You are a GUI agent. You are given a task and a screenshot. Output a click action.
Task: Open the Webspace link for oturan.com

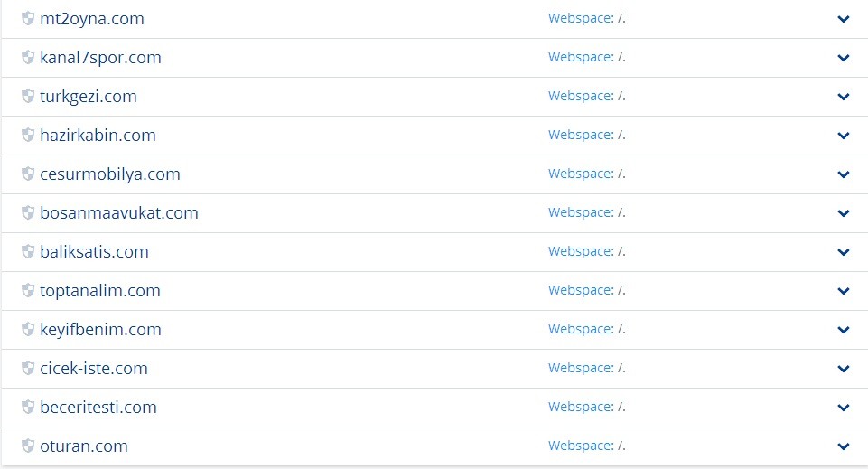[587, 446]
